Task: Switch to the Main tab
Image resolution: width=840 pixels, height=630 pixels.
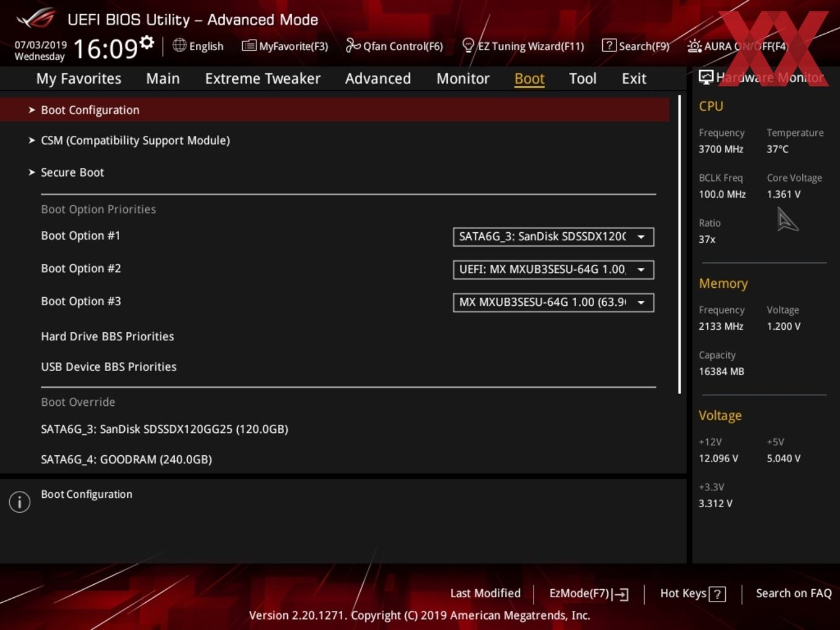Action: click(x=163, y=78)
